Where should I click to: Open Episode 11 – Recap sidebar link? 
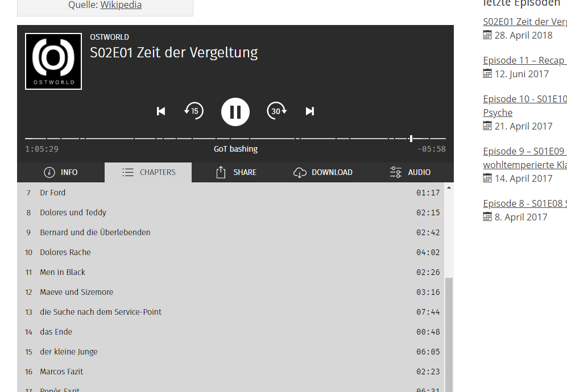[x=525, y=60]
